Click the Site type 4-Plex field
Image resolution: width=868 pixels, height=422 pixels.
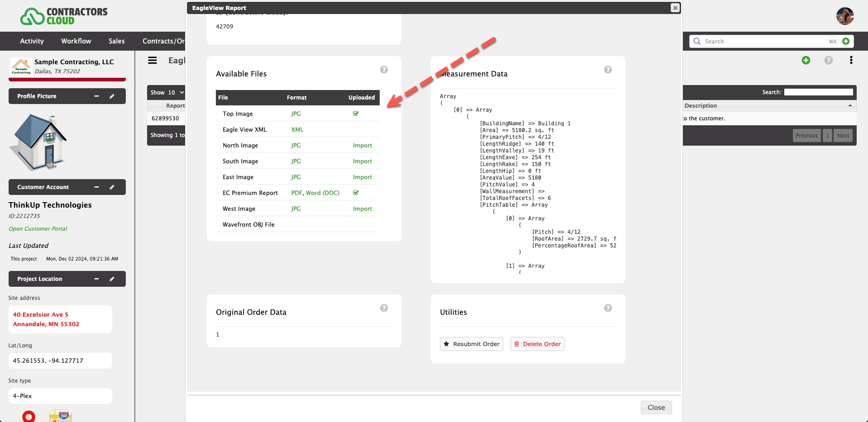60,396
